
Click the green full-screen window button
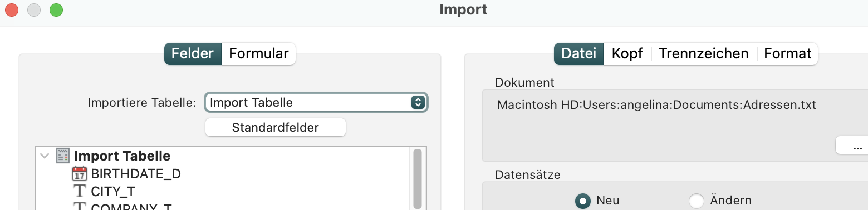click(x=56, y=10)
